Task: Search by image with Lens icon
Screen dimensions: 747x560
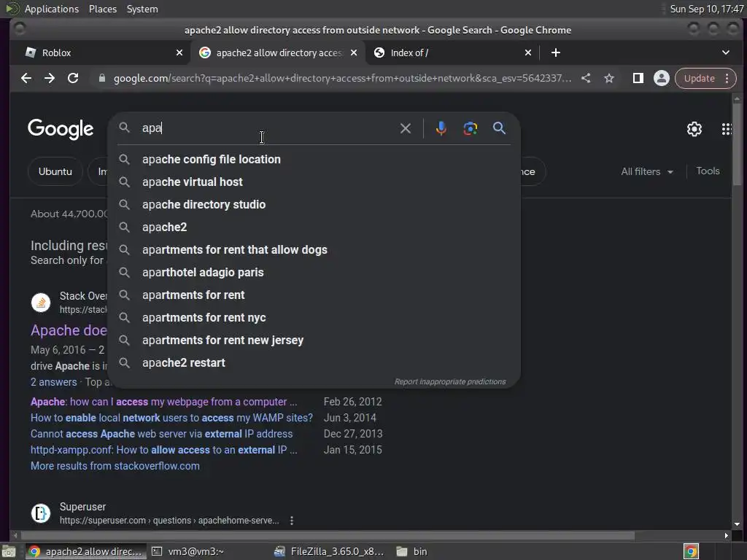Action: (x=471, y=128)
